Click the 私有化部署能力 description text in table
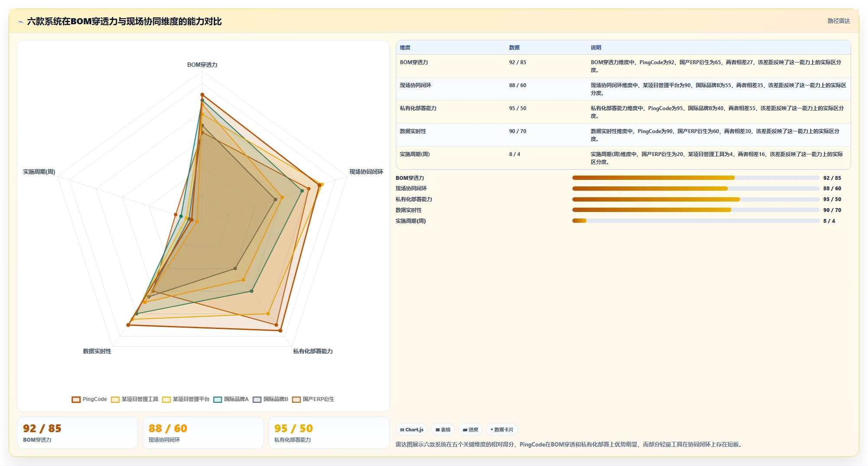The image size is (868, 466). point(717,112)
